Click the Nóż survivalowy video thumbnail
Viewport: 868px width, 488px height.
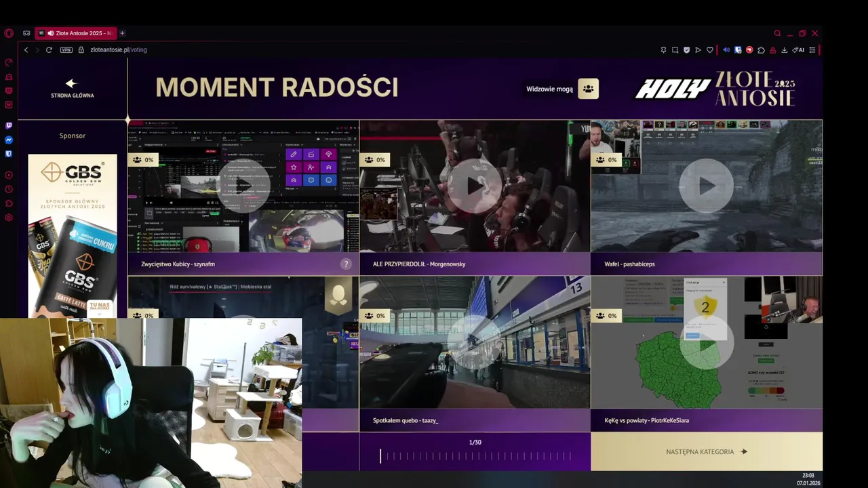[243, 297]
